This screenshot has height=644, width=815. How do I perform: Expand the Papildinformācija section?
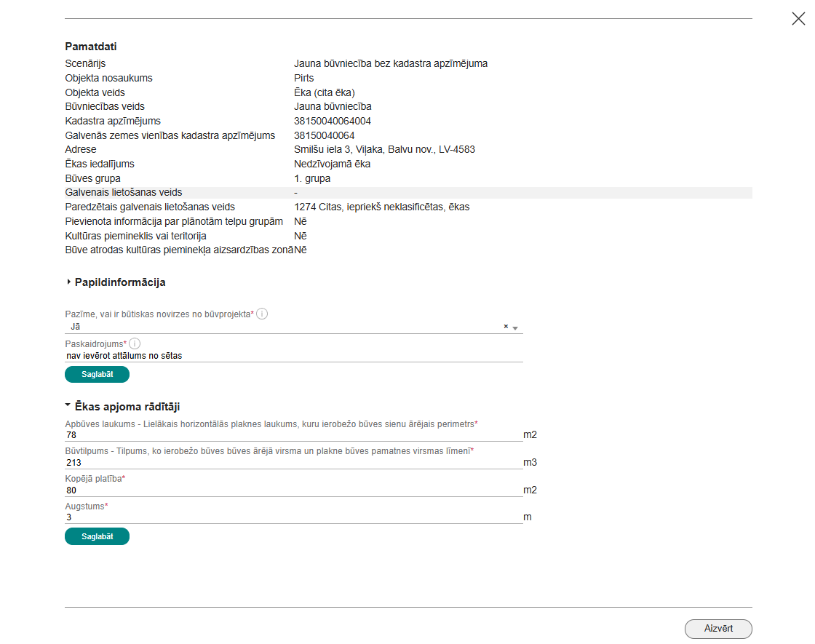68,282
